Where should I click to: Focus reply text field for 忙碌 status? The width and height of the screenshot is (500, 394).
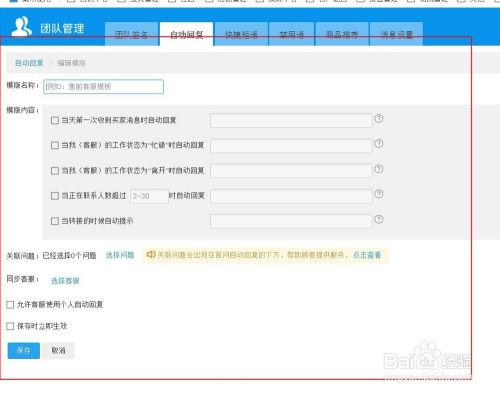click(x=291, y=146)
